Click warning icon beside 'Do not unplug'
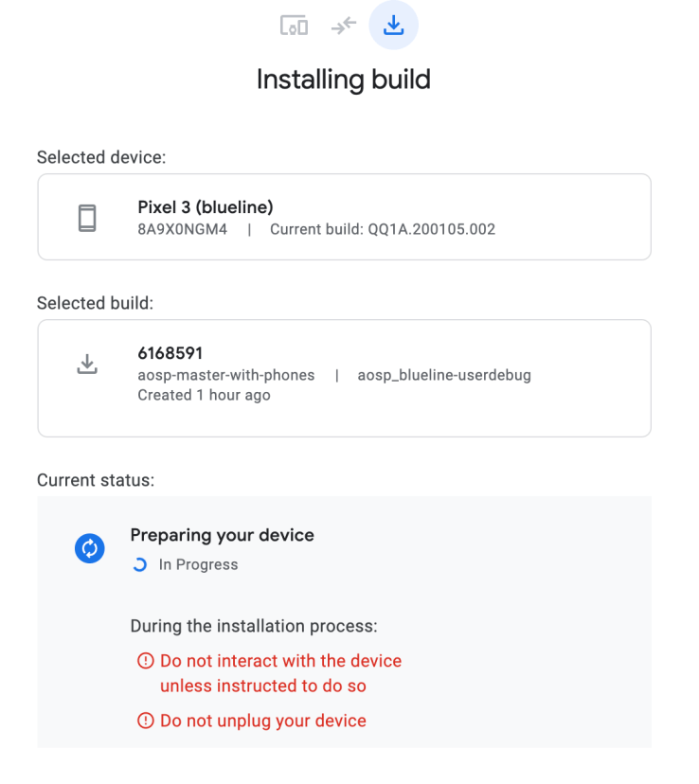This screenshot has width=699, height=784. click(146, 722)
